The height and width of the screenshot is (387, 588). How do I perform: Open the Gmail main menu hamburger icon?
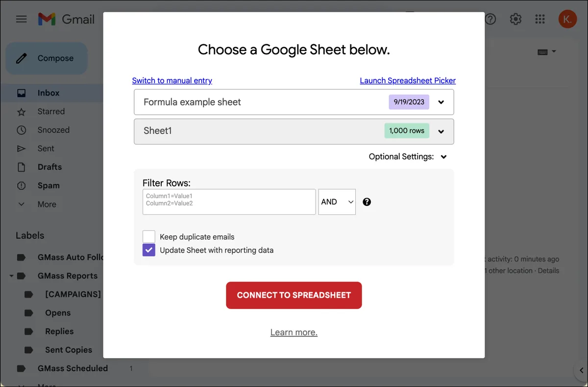[x=21, y=19]
